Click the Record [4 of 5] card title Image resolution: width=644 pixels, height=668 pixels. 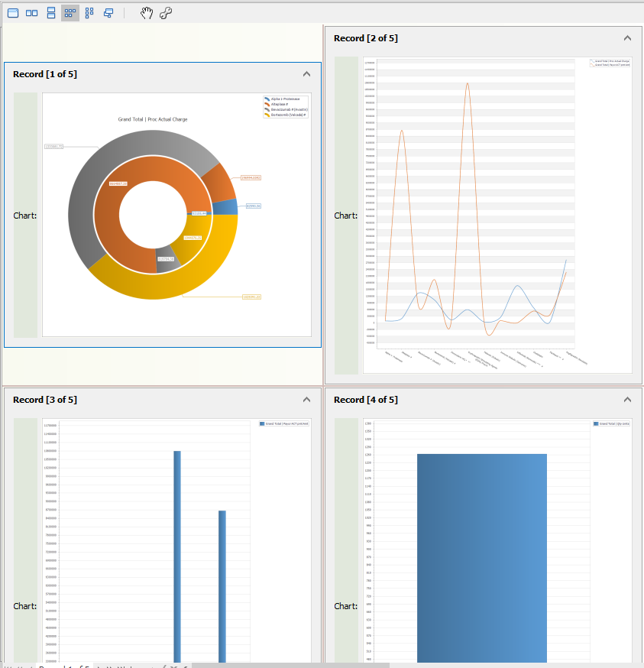(x=366, y=400)
